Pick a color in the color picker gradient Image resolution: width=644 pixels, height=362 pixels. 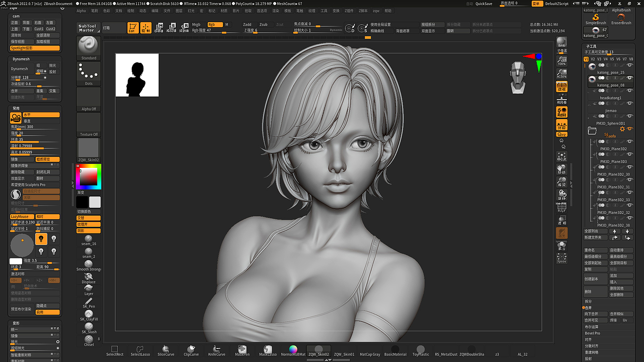(88, 176)
